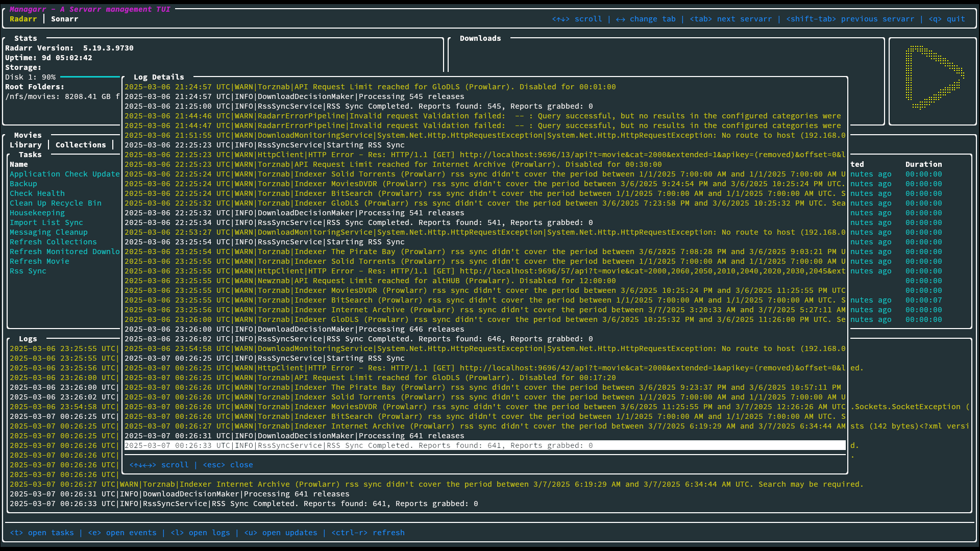
Task: Switch to the Sonarr tab
Action: (64, 19)
